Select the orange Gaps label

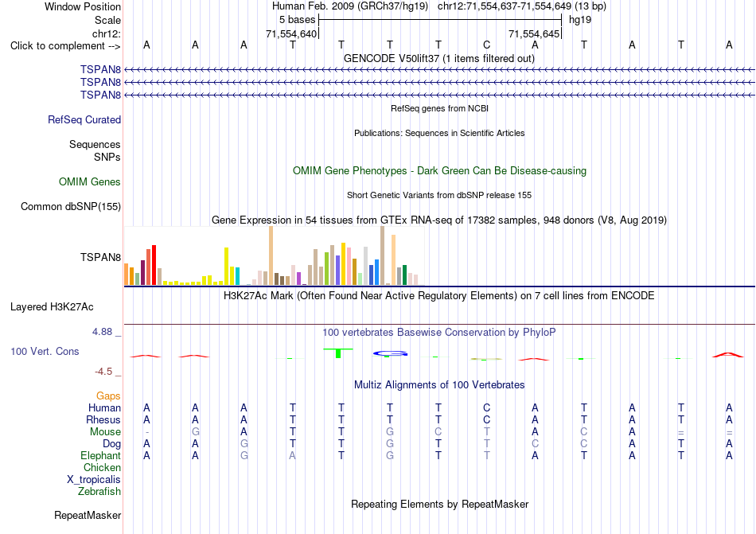click(x=108, y=396)
